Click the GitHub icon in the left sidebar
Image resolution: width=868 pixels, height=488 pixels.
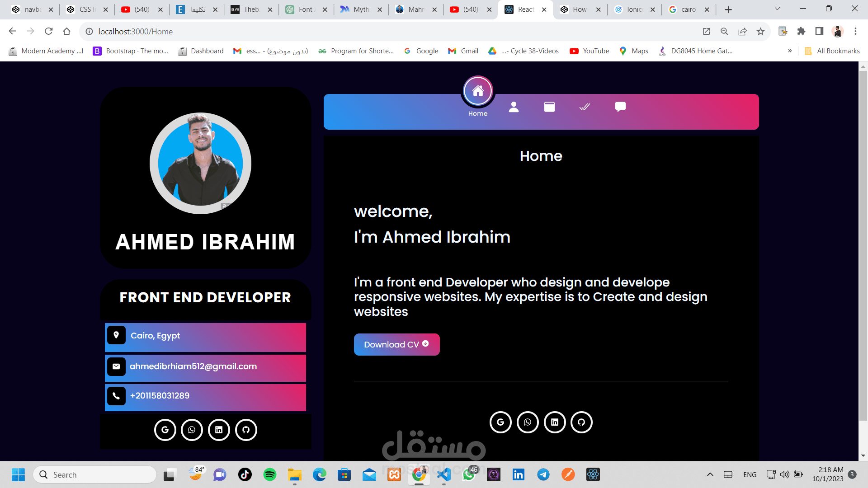[246, 430]
